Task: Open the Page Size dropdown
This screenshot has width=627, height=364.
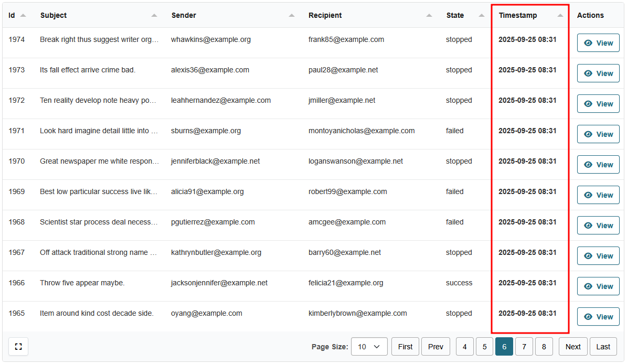Action: [x=369, y=347]
